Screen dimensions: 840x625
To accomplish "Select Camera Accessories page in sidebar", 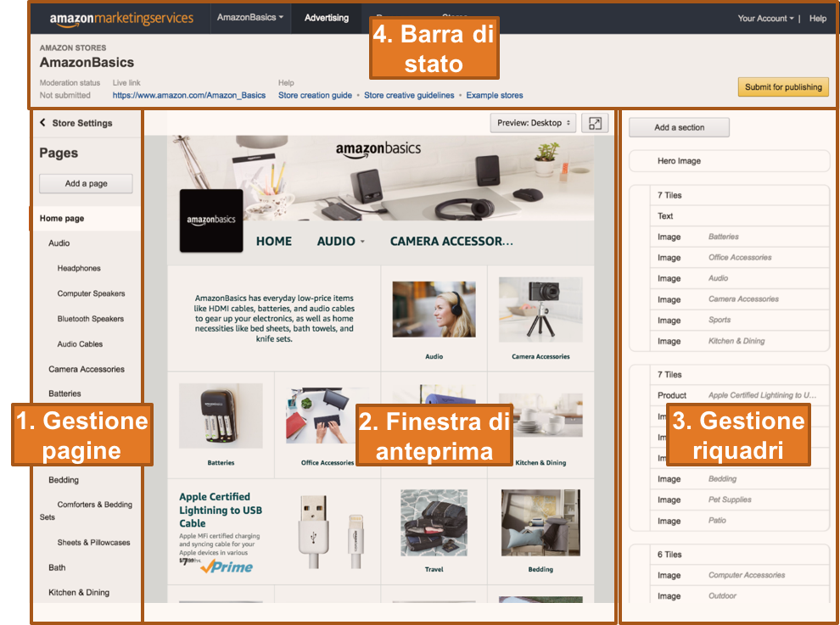I will [x=87, y=370].
